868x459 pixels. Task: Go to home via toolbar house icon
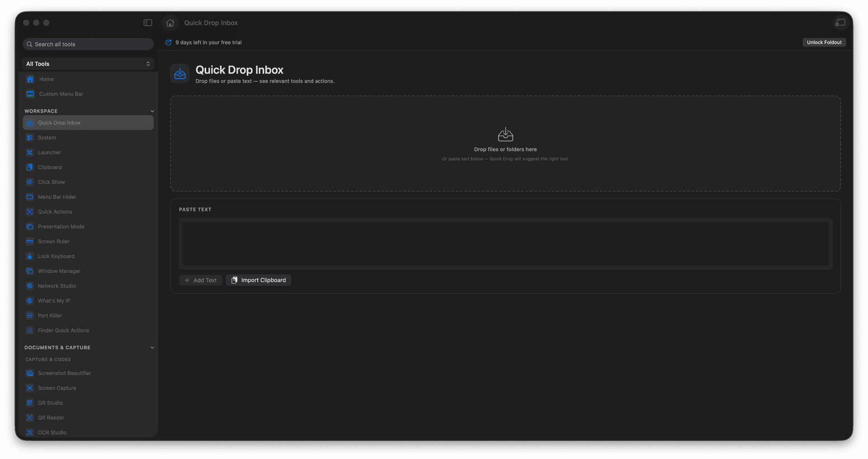pos(170,23)
